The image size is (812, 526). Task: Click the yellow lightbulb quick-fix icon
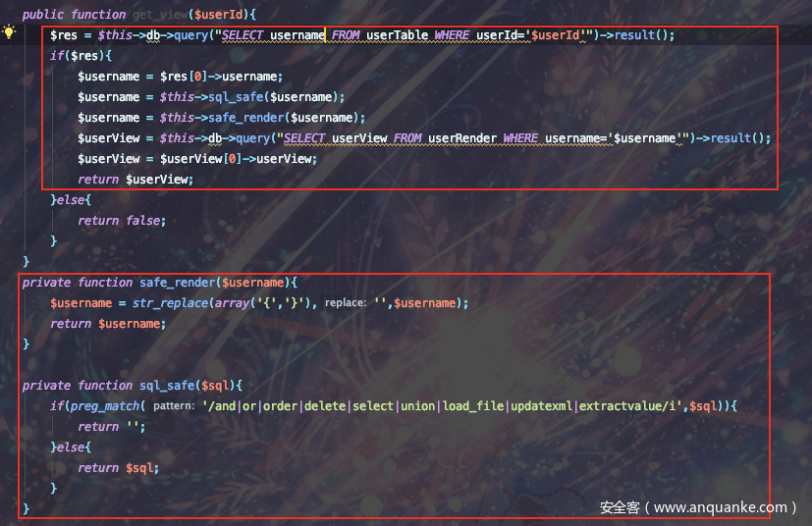9,32
